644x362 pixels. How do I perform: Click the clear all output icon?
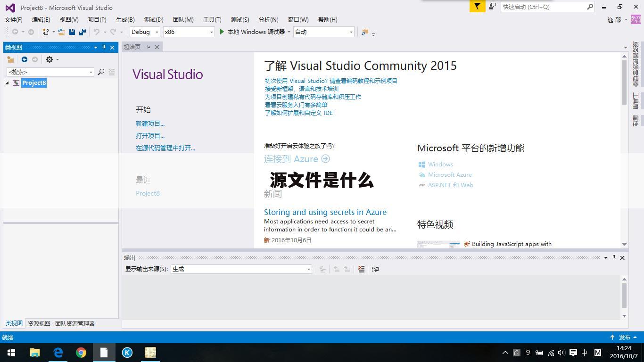(x=361, y=269)
